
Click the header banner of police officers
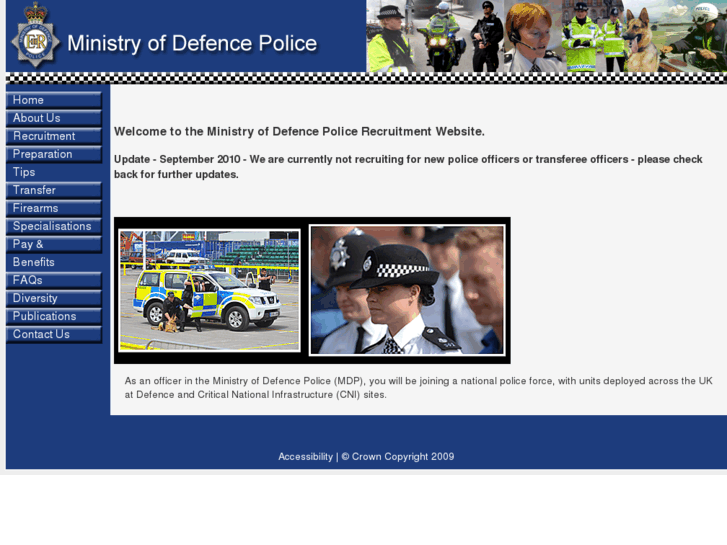(x=547, y=36)
